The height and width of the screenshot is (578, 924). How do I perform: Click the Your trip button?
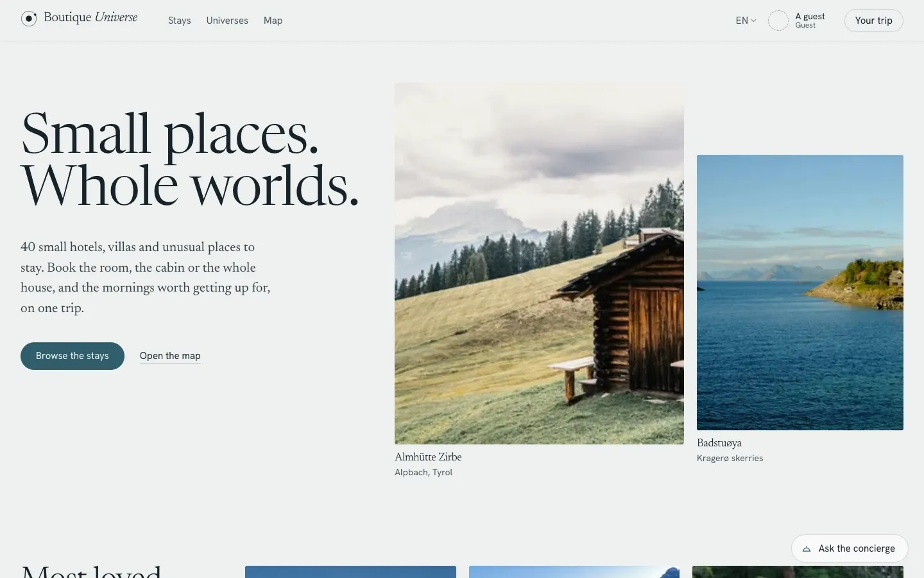pyautogui.click(x=873, y=21)
